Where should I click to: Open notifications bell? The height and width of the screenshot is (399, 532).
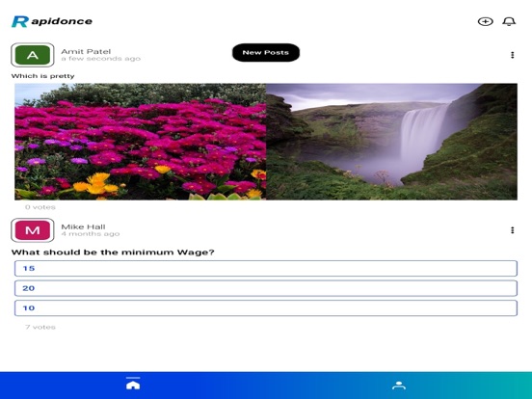509,22
